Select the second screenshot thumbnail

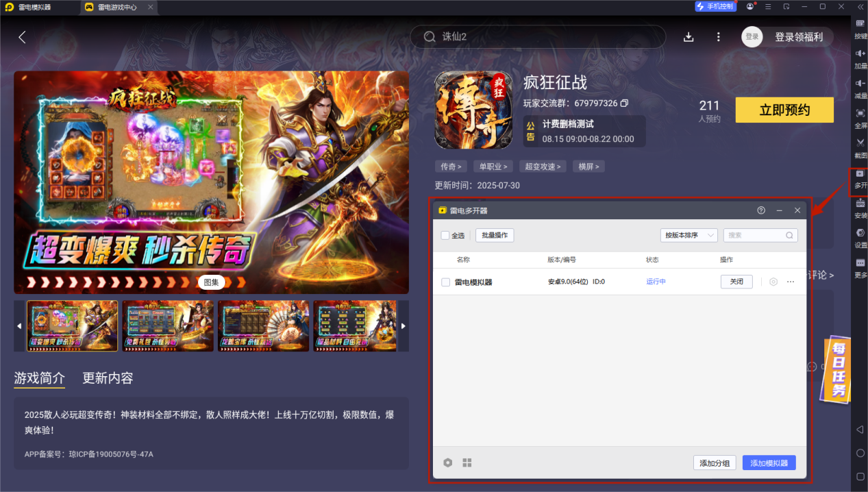tap(168, 326)
